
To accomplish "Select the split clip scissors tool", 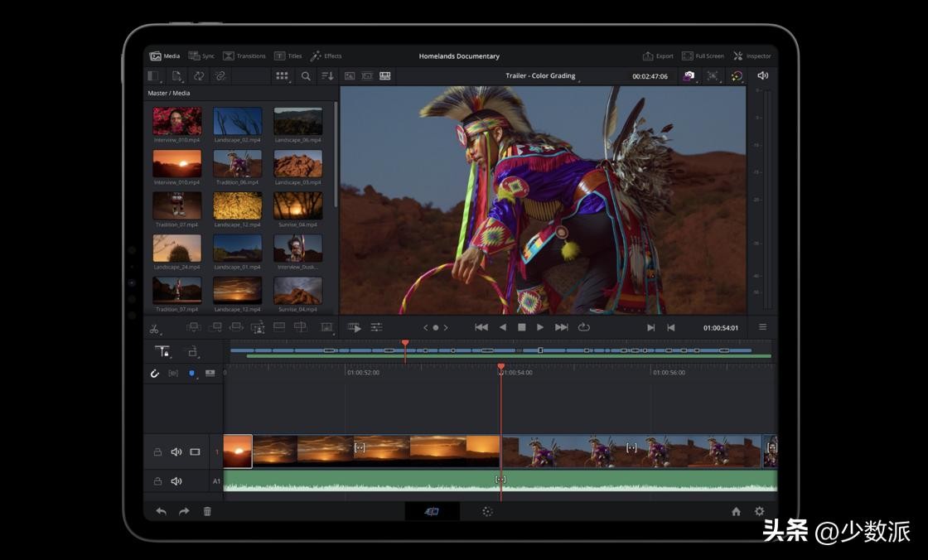I will 154,329.
